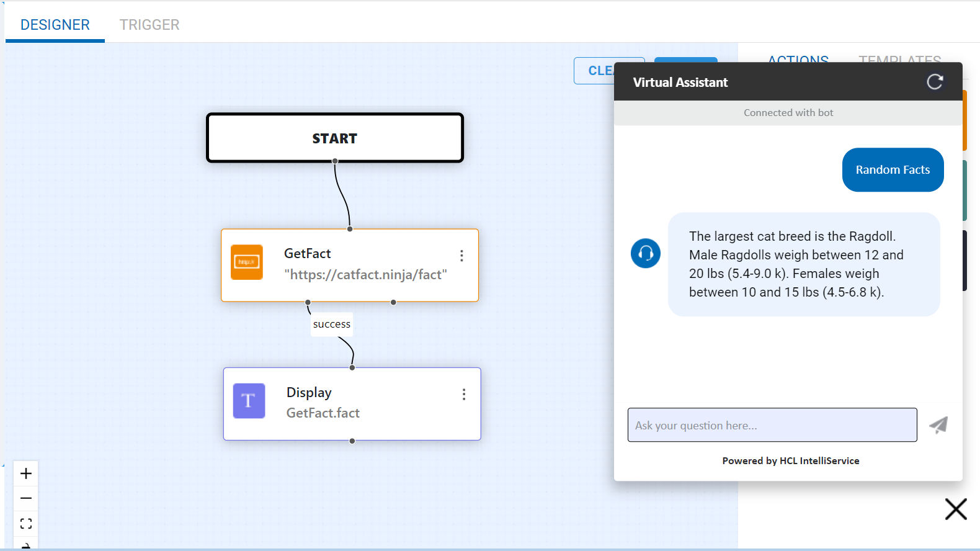Type in the Ask your question field
This screenshot has height=551, width=980.
772,425
